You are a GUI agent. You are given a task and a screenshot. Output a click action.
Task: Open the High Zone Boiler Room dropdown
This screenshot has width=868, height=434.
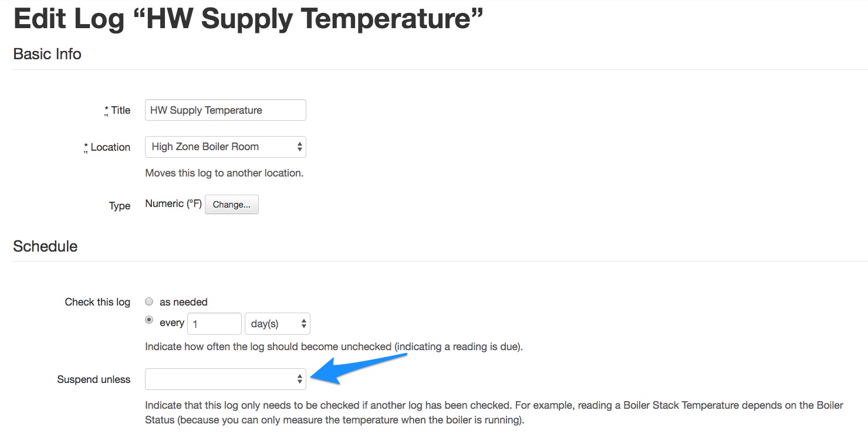click(x=225, y=147)
